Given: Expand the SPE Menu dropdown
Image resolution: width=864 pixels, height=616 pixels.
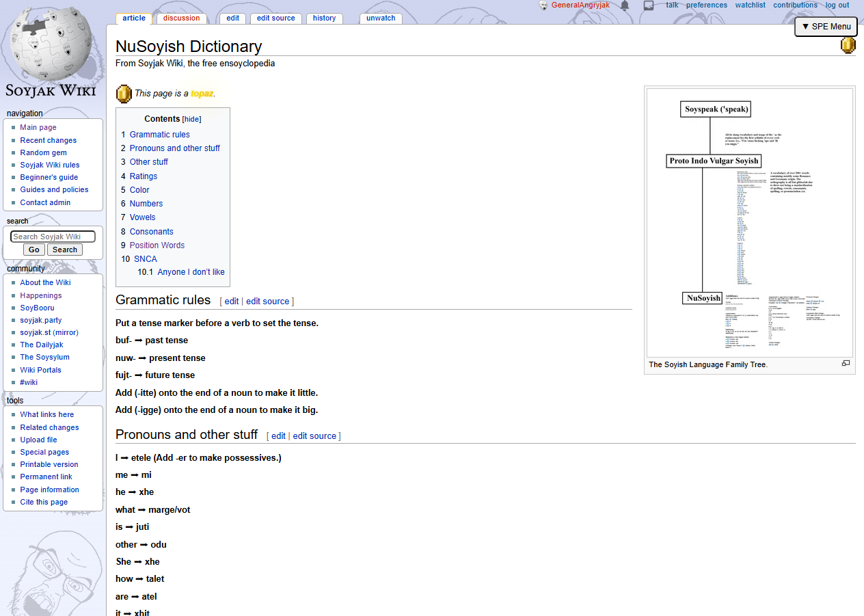Looking at the screenshot, I should 826,27.
